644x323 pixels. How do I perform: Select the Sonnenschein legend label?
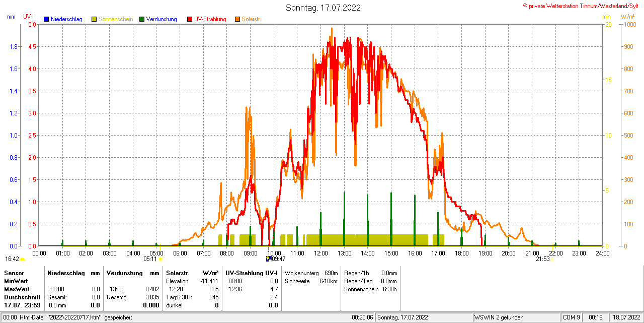coord(116,19)
